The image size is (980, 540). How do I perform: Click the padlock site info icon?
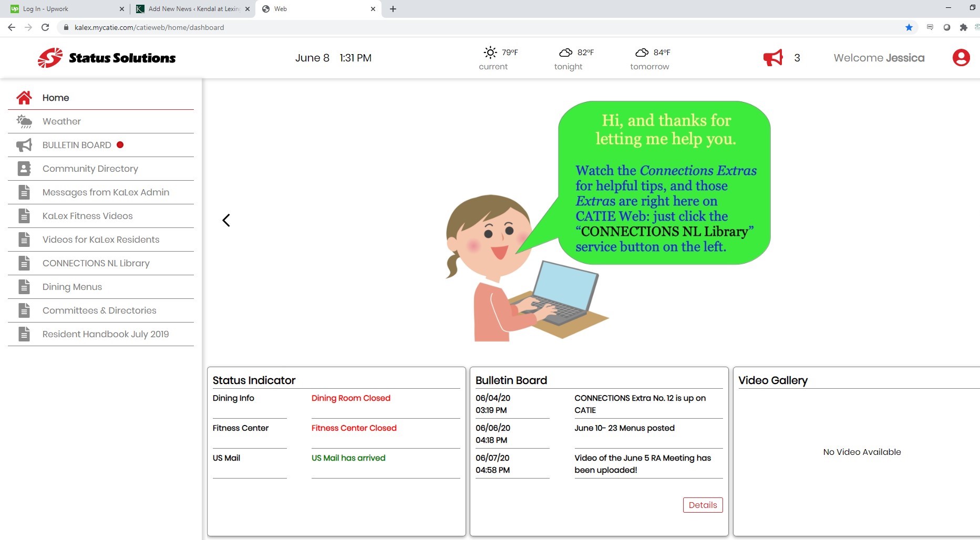66,27
